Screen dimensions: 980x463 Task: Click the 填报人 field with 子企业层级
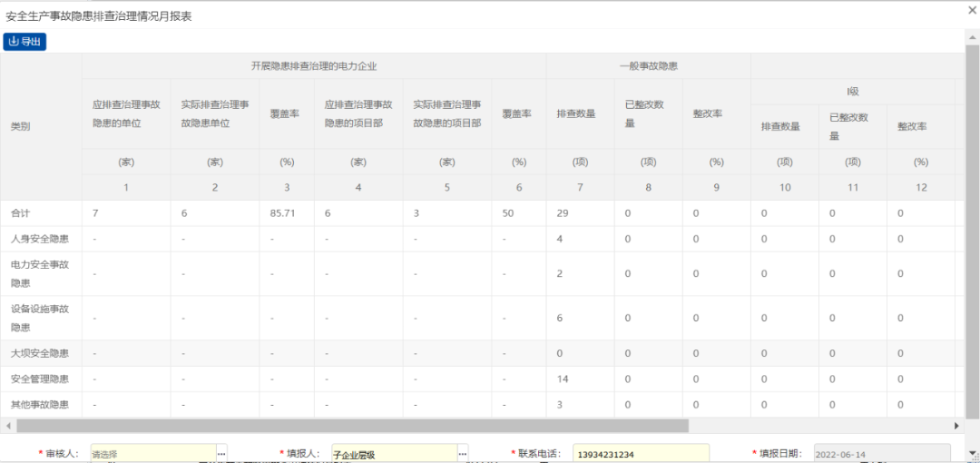tap(395, 453)
